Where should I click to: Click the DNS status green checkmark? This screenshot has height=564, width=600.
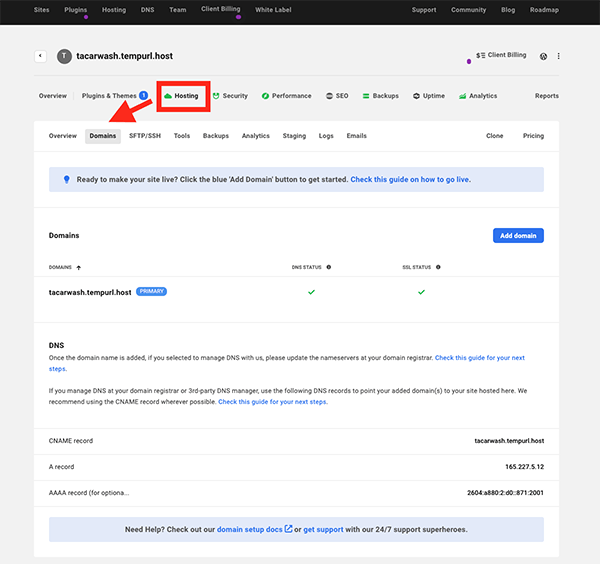(311, 292)
